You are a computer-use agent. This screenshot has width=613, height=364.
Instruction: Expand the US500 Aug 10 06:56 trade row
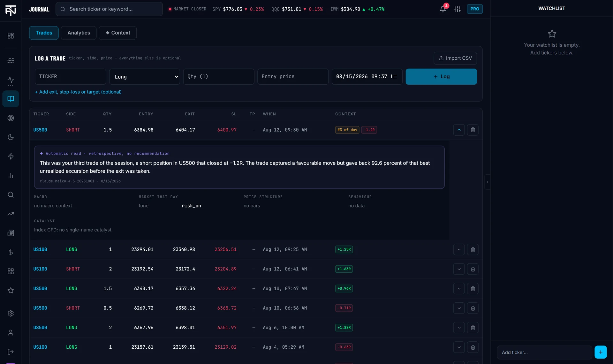459,308
